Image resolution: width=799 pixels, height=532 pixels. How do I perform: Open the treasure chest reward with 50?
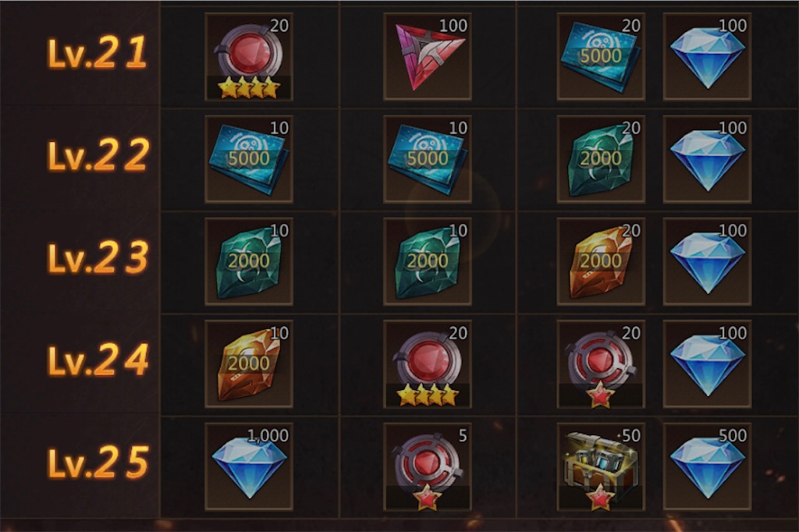pyautogui.click(x=602, y=466)
